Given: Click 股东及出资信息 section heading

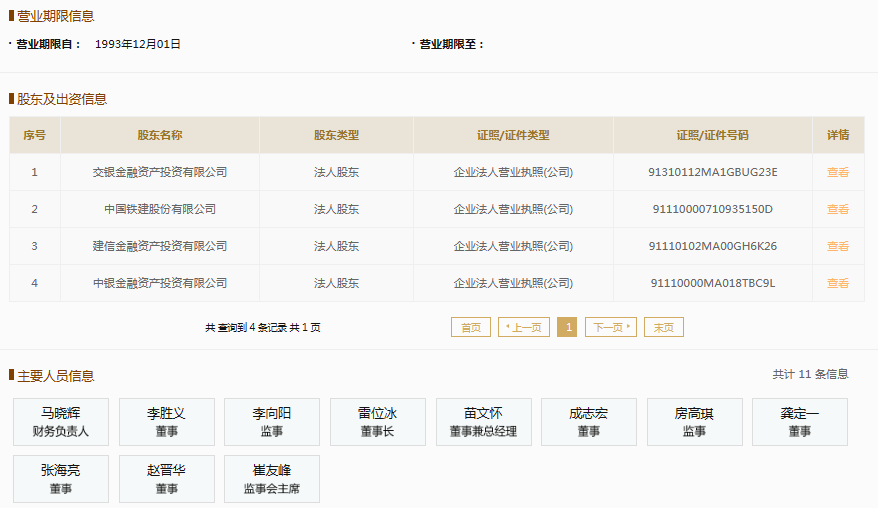Looking at the screenshot, I should point(62,99).
